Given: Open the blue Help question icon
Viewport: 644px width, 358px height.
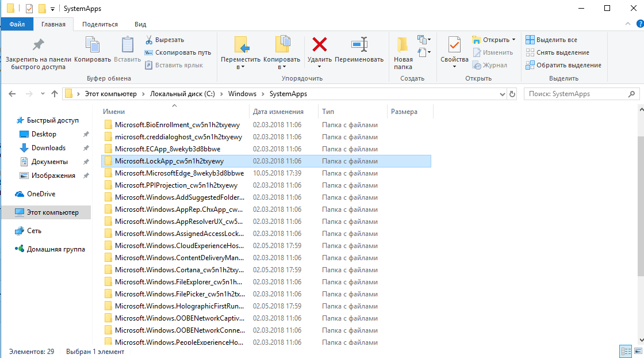Looking at the screenshot, I should pos(640,24).
